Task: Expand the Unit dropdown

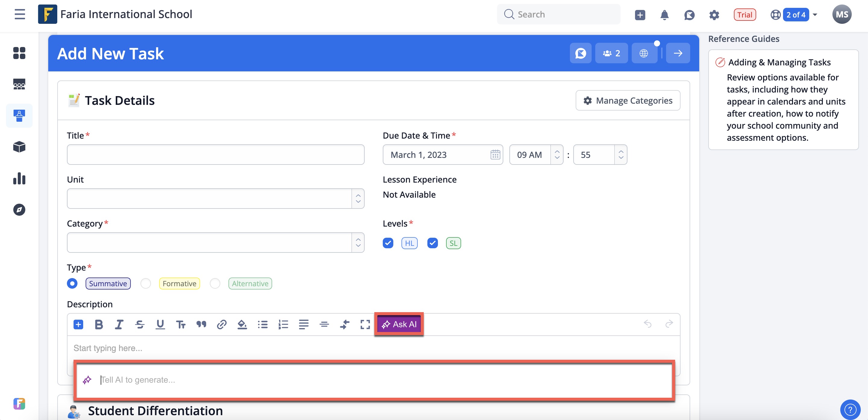Action: point(358,199)
